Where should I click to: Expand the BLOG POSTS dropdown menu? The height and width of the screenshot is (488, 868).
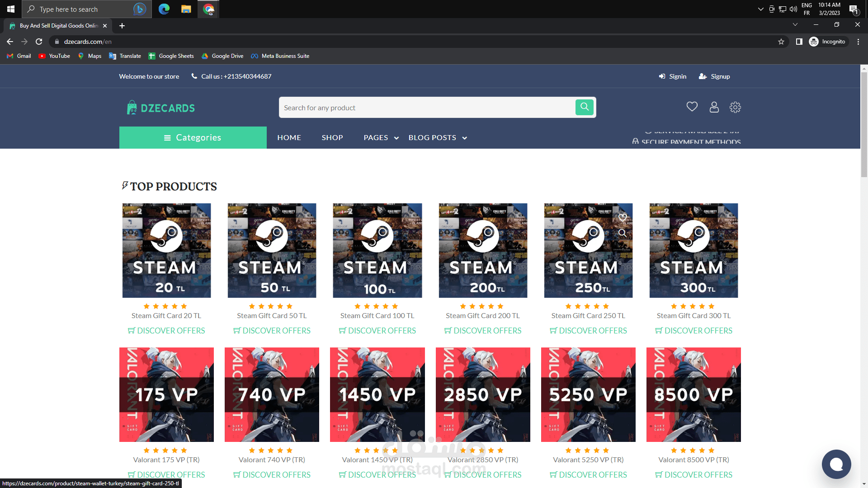(x=438, y=137)
